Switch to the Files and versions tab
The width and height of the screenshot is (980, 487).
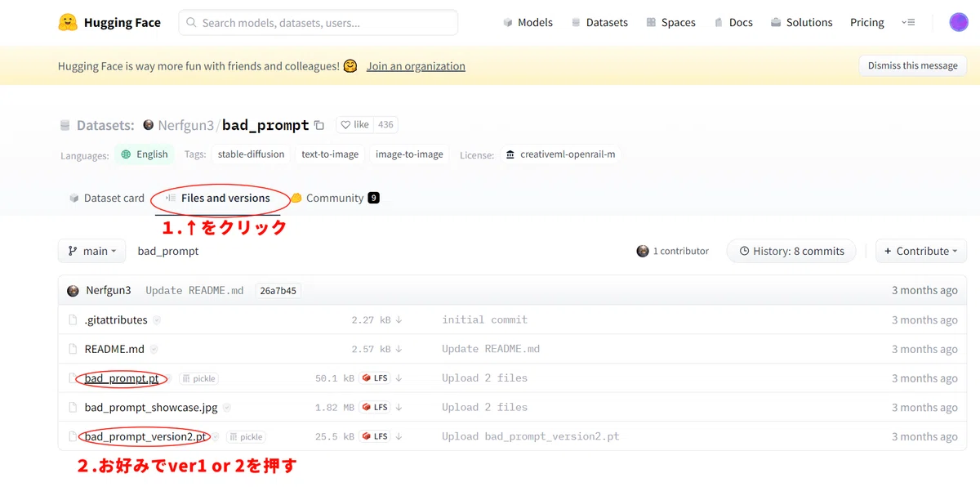[x=217, y=198]
